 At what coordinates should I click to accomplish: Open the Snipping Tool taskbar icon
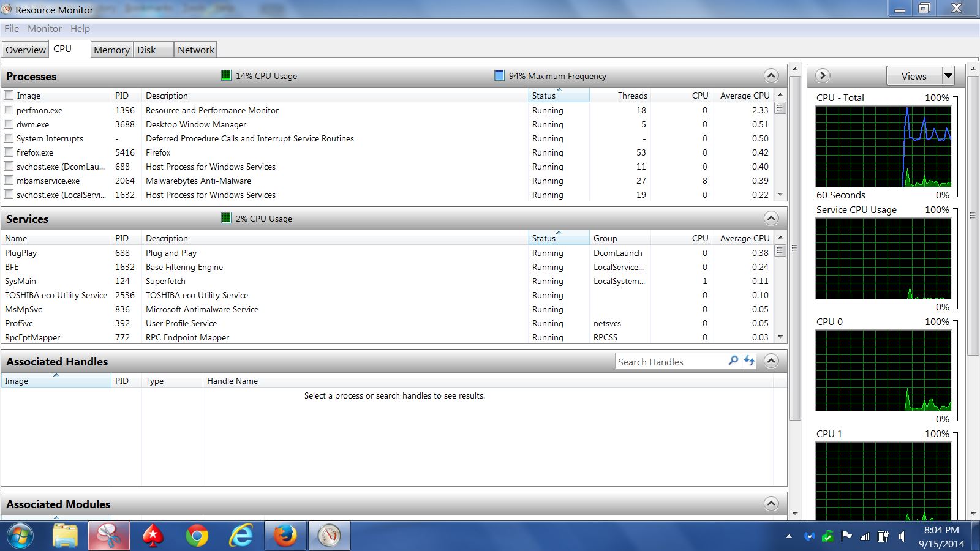coord(109,536)
